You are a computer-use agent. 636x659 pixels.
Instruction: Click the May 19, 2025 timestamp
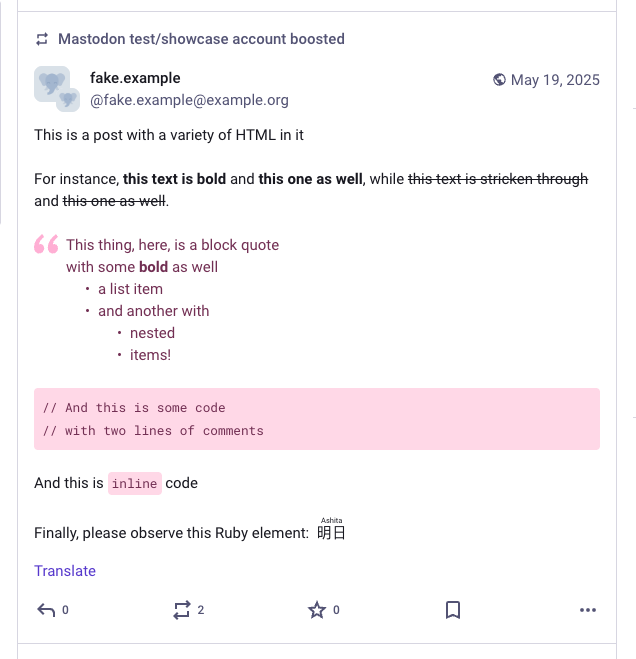click(555, 80)
